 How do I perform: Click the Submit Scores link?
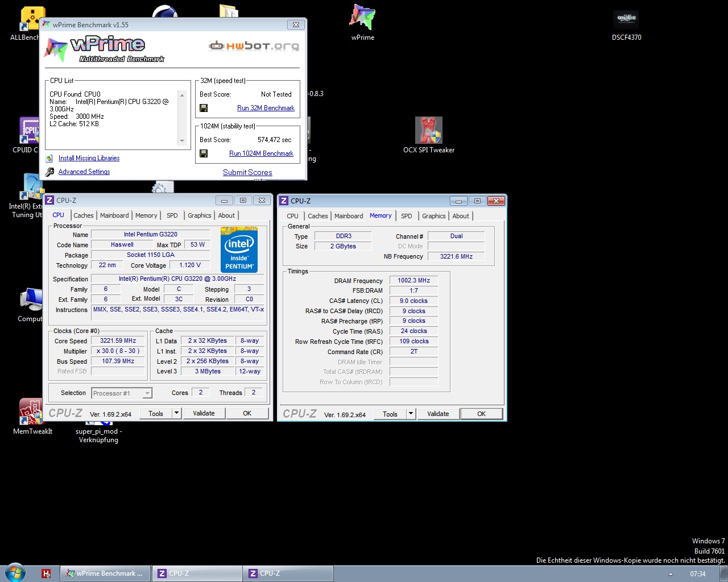coord(247,172)
